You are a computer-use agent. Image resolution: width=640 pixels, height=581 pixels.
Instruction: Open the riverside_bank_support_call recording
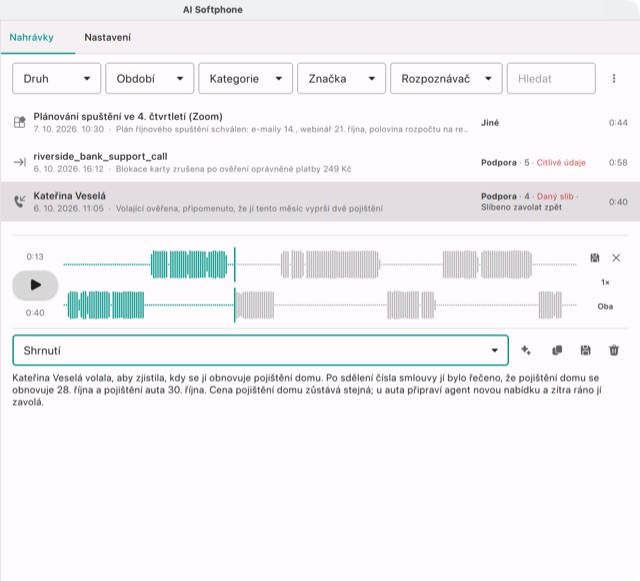(x=320, y=162)
